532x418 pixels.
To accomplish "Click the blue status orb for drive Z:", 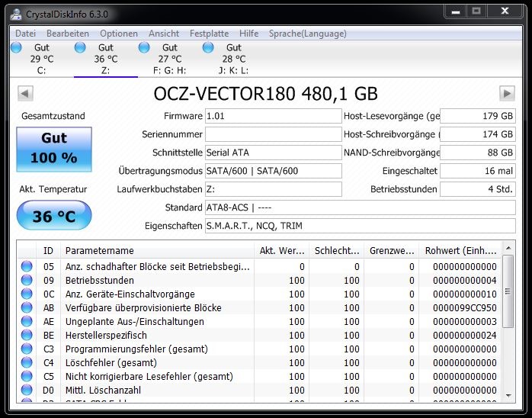I will 80,47.
